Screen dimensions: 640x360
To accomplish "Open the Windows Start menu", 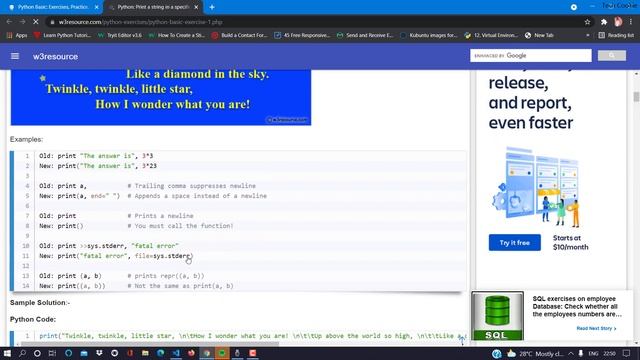I will pyautogui.click(x=7, y=353).
